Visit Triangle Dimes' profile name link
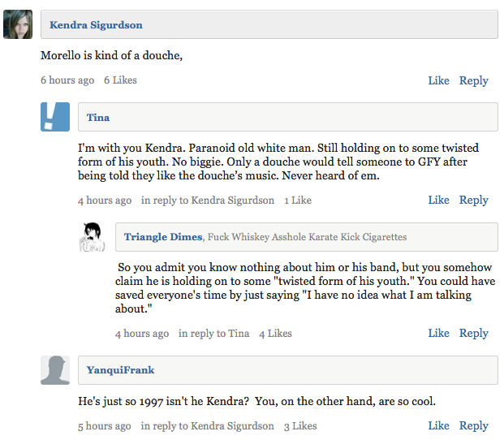The width and height of the screenshot is (504, 440). click(163, 237)
